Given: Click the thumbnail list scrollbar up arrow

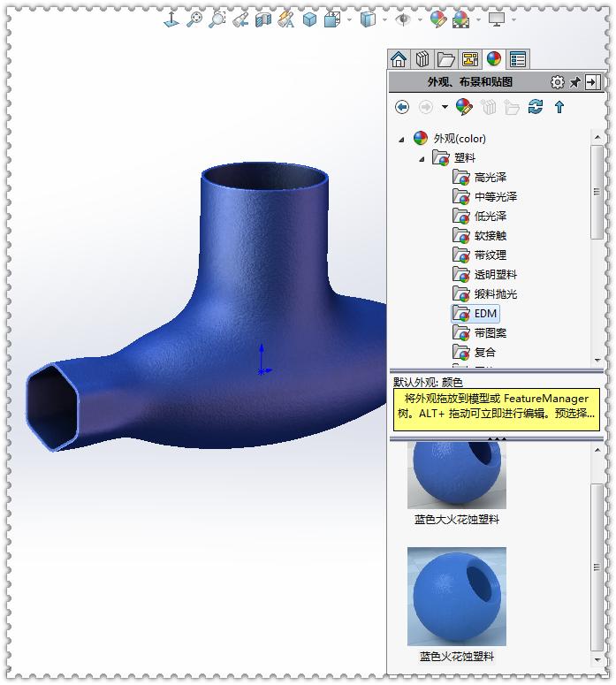Looking at the screenshot, I should [x=597, y=450].
